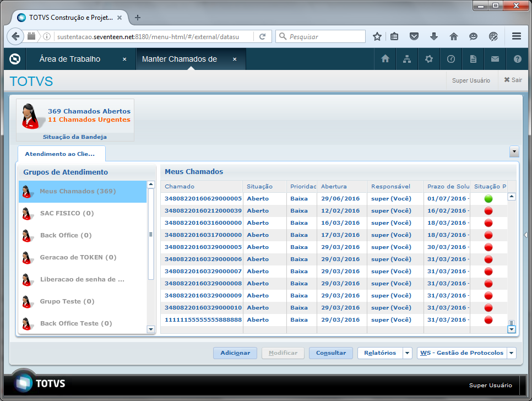The width and height of the screenshot is (532, 401).
Task: Click Sair to log out
Action: (x=513, y=80)
